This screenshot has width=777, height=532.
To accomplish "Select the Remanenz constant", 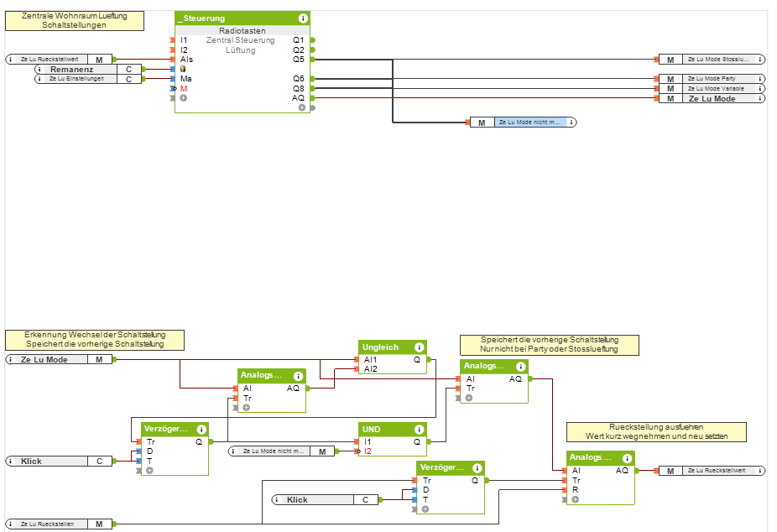I will (x=88, y=70).
